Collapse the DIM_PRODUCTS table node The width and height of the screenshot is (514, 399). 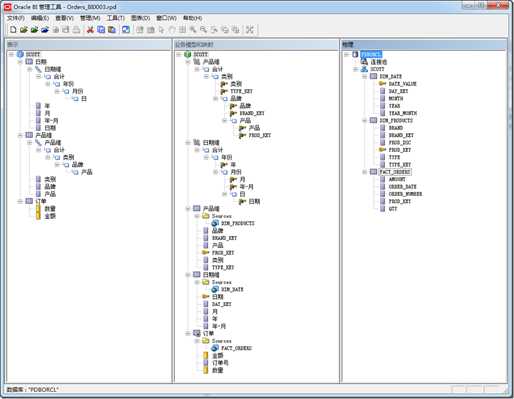[x=365, y=120]
